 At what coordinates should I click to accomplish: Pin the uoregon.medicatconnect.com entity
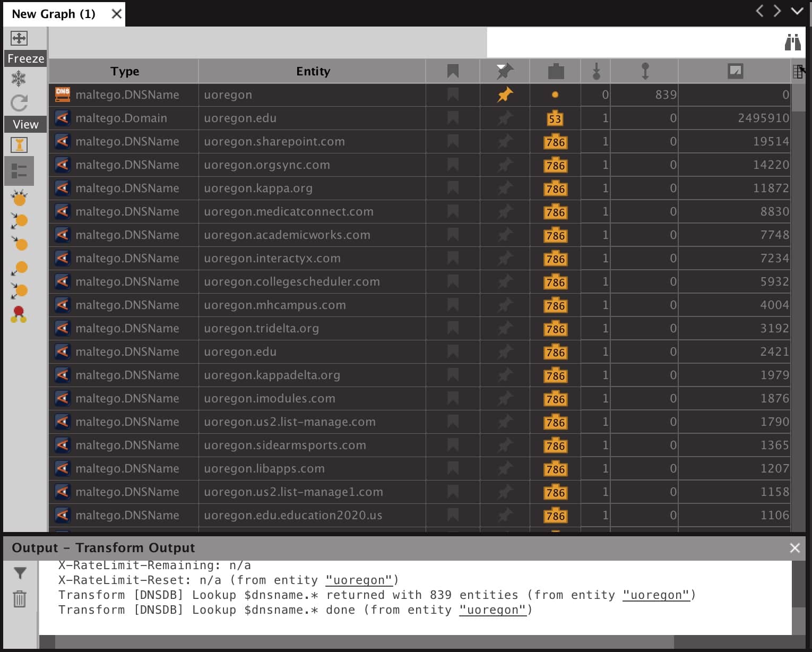click(505, 211)
